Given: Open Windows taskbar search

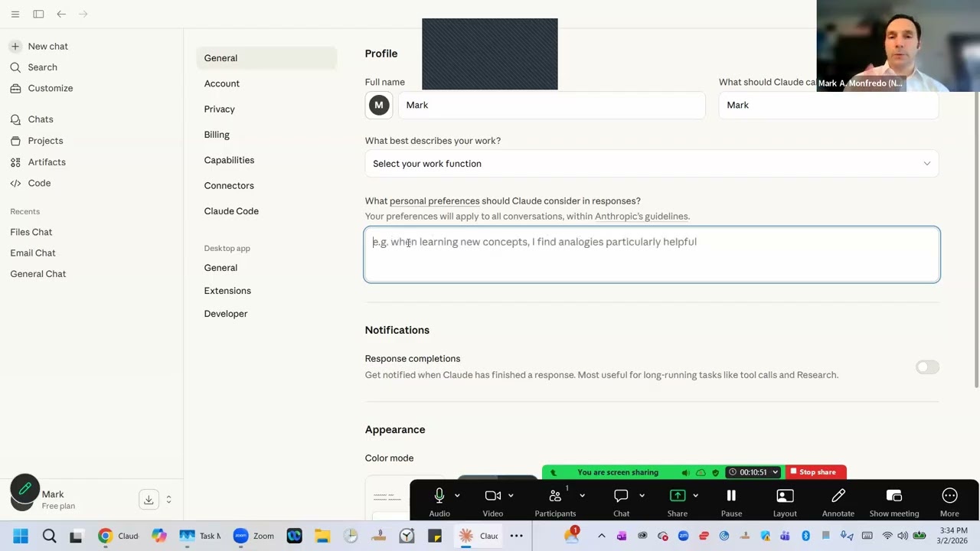Looking at the screenshot, I should tap(49, 536).
